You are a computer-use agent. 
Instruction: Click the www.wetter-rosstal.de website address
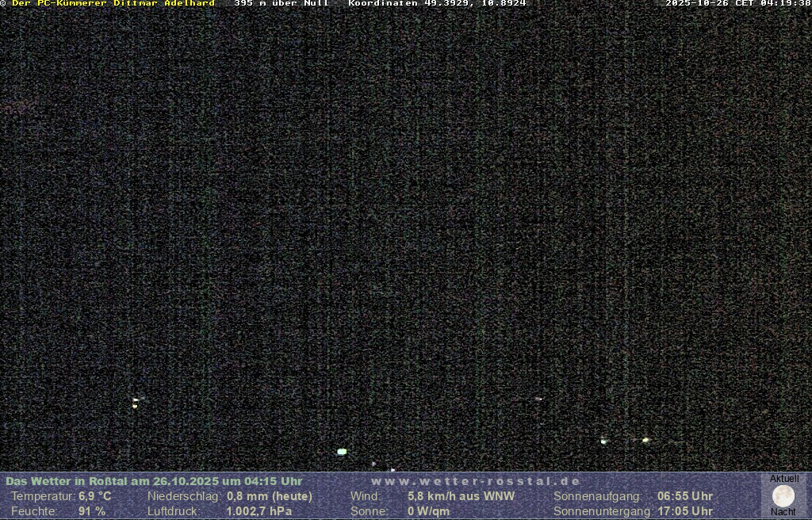[x=476, y=481]
